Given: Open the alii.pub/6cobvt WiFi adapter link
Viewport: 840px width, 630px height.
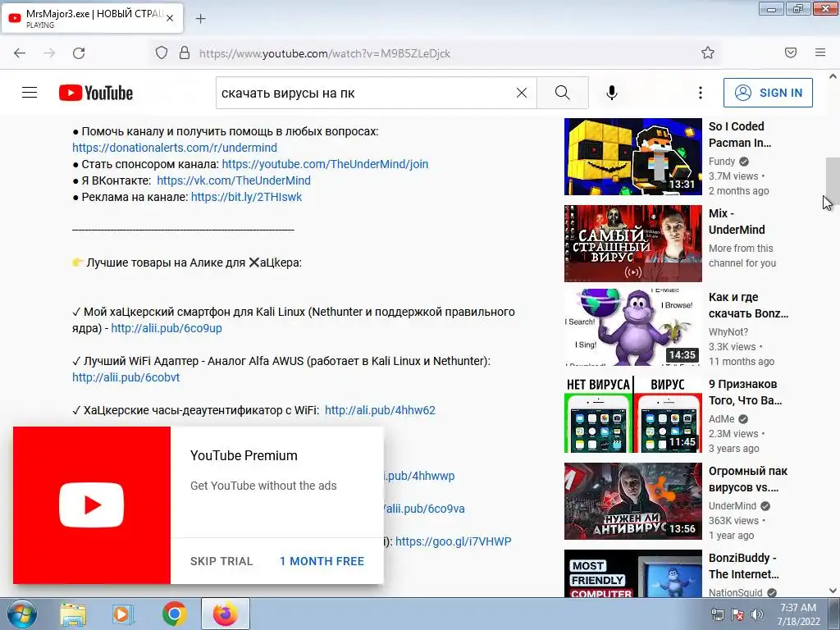Looking at the screenshot, I should (126, 377).
